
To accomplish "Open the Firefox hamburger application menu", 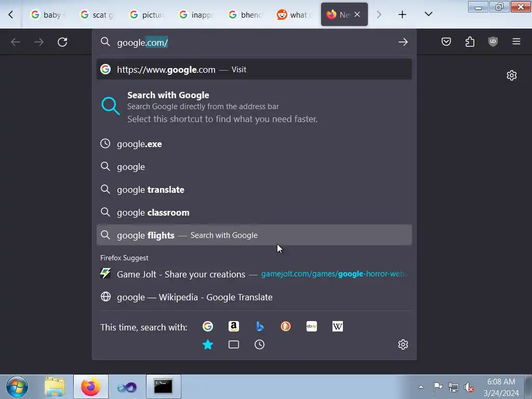I will [x=516, y=42].
